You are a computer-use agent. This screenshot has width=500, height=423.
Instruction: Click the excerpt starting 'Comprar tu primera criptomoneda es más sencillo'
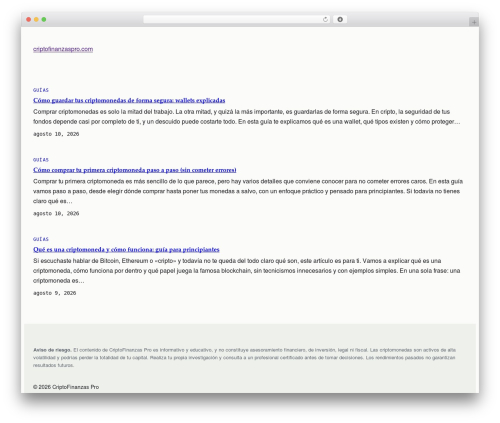(x=248, y=191)
